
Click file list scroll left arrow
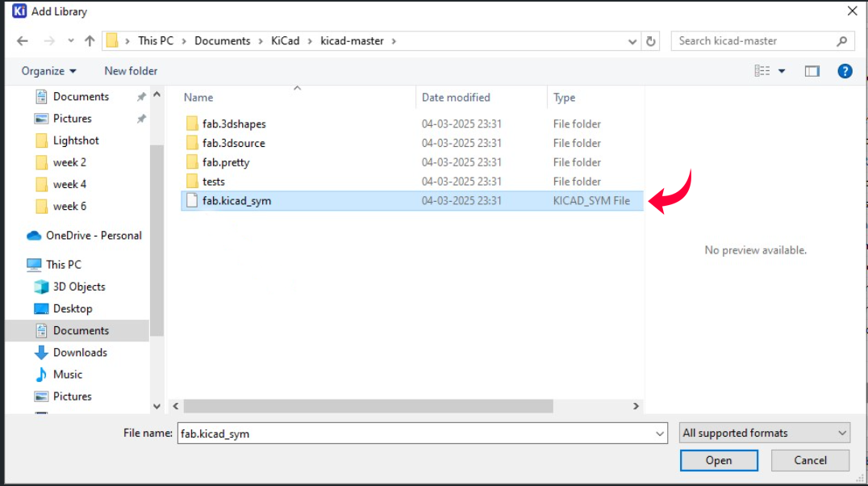(x=176, y=406)
